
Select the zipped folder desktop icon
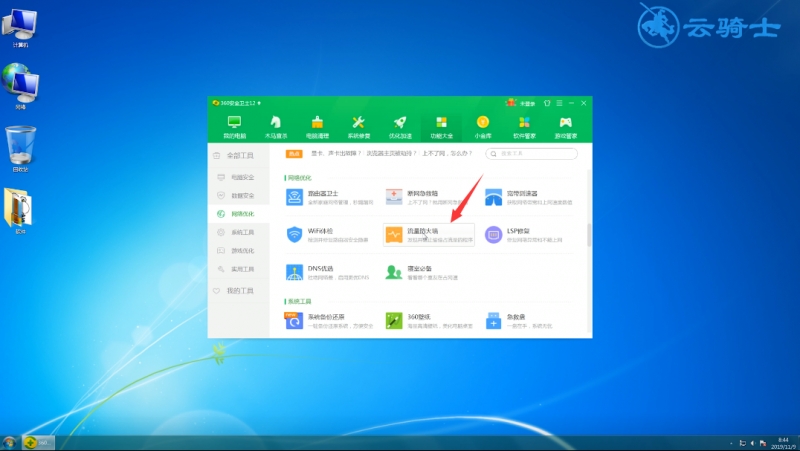point(19,211)
